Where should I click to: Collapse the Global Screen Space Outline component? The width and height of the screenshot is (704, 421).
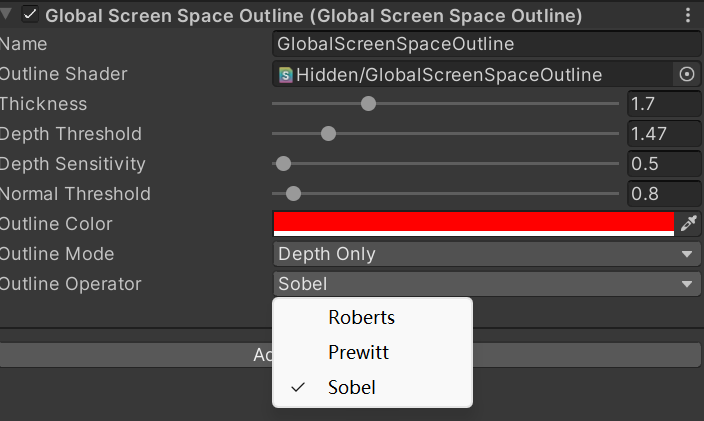pyautogui.click(x=8, y=15)
